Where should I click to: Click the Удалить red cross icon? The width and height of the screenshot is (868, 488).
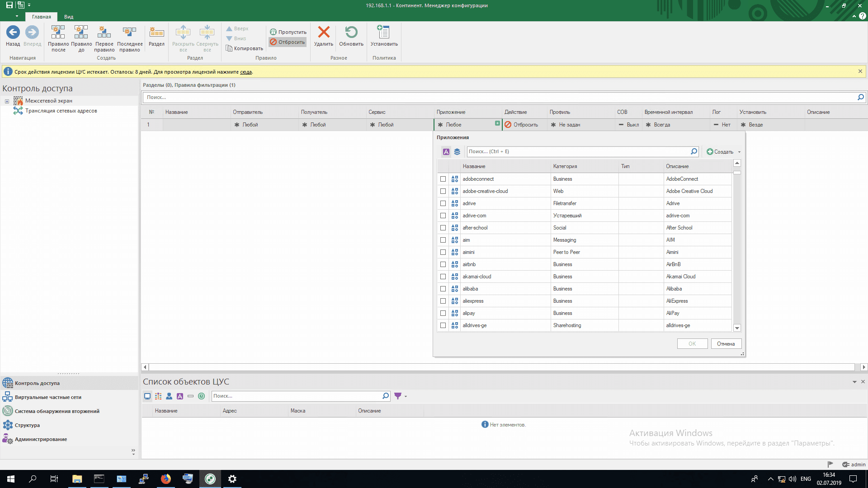[324, 33]
